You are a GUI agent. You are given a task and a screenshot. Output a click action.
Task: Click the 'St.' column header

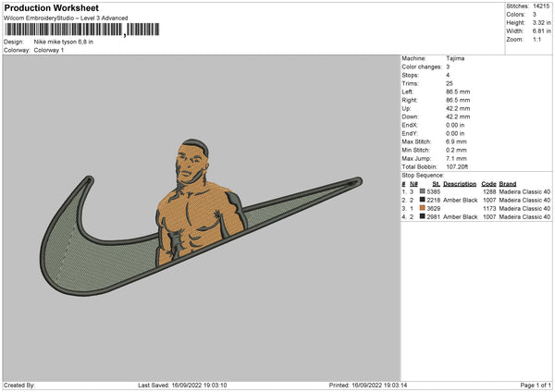(x=436, y=184)
